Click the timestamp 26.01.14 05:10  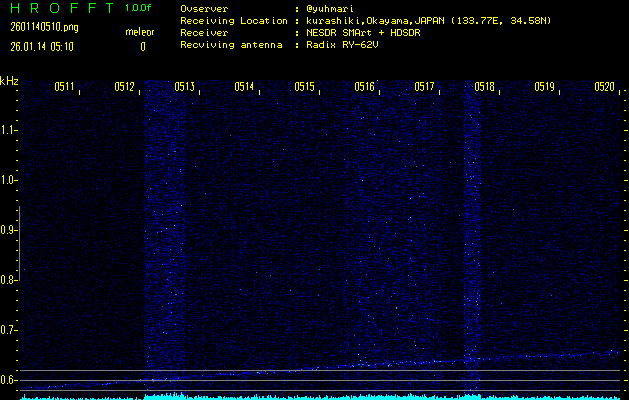[42, 47]
